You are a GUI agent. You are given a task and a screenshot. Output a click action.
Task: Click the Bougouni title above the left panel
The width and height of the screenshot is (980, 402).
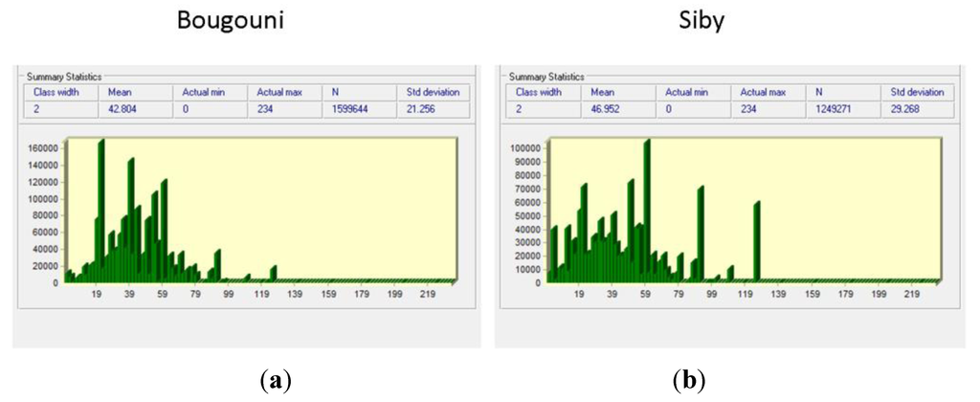tap(233, 22)
